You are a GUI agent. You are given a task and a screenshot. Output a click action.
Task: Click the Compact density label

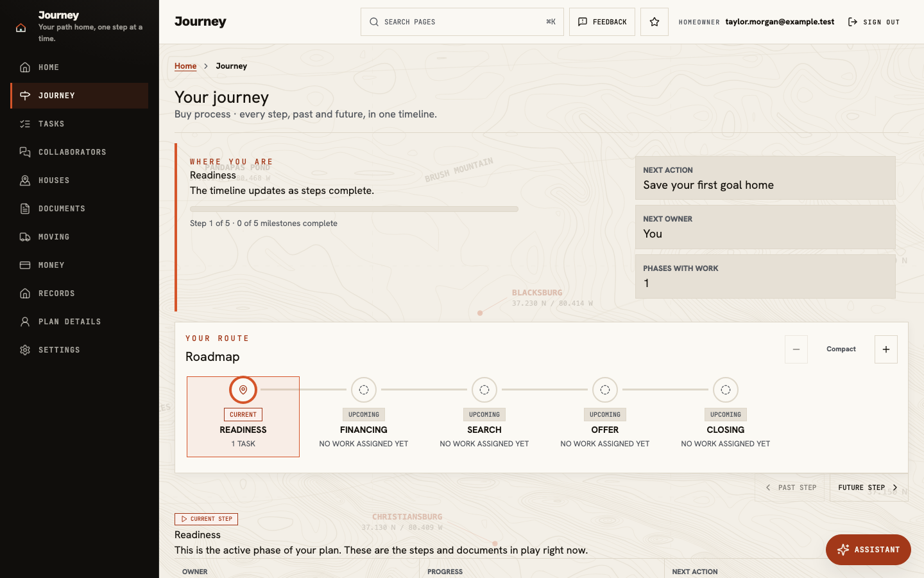point(841,349)
